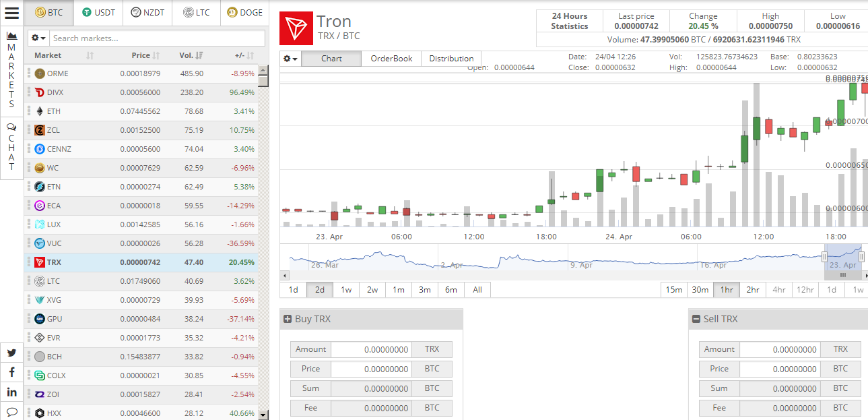The image size is (868, 420).
Task: Click the chart navigator scrollbar left arrow
Action: click(x=284, y=275)
